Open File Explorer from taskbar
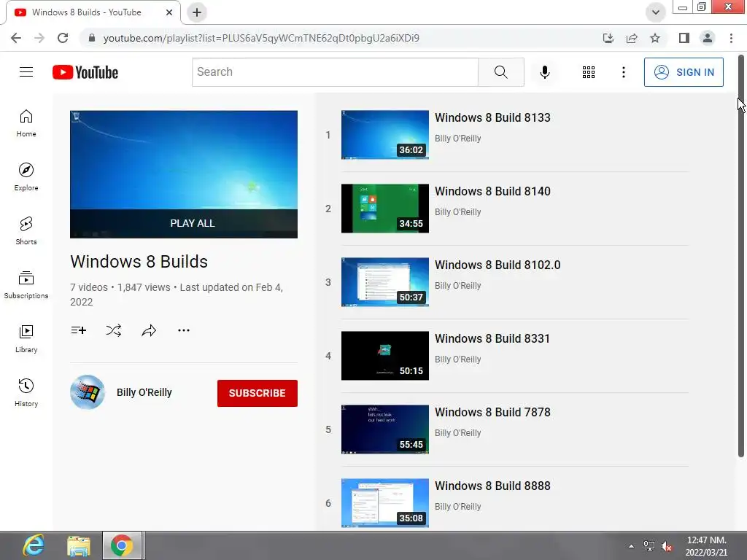Image resolution: width=747 pixels, height=560 pixels. (x=79, y=545)
